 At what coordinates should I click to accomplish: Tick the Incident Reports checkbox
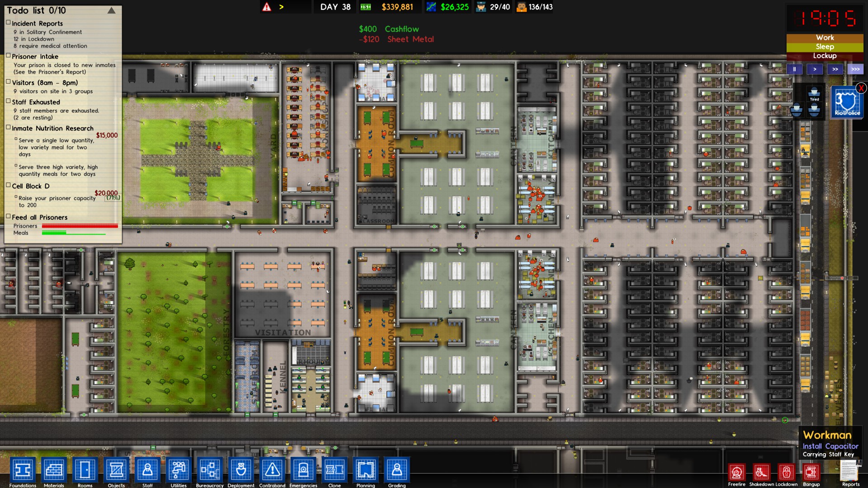click(8, 22)
